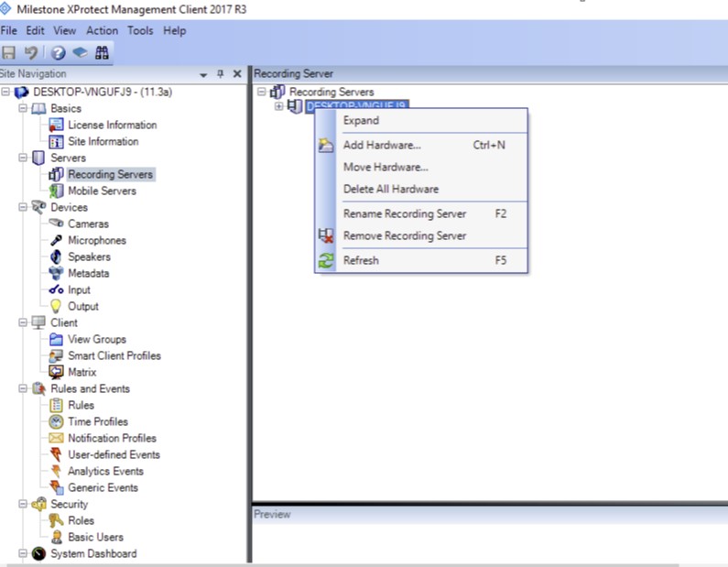728x567 pixels.
Task: Click the binoculars search icon
Action: click(102, 53)
